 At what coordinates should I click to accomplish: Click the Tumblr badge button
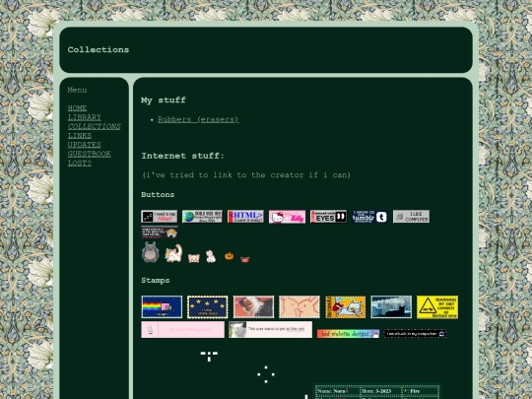point(369,217)
